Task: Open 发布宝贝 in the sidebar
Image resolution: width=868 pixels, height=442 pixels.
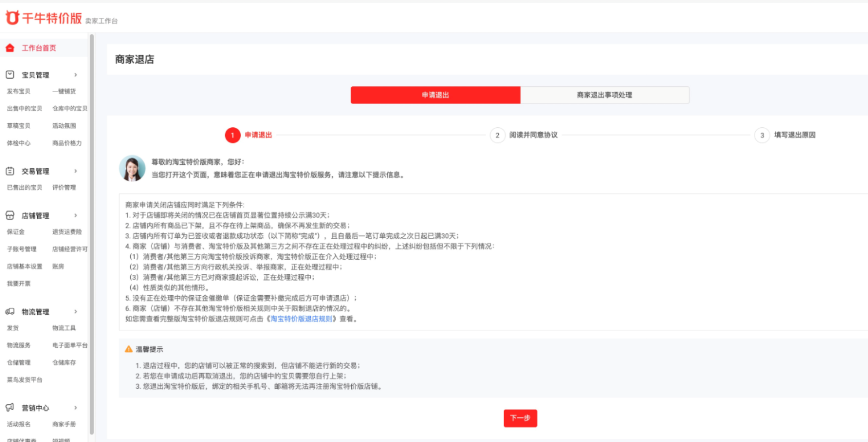Action: [18, 91]
